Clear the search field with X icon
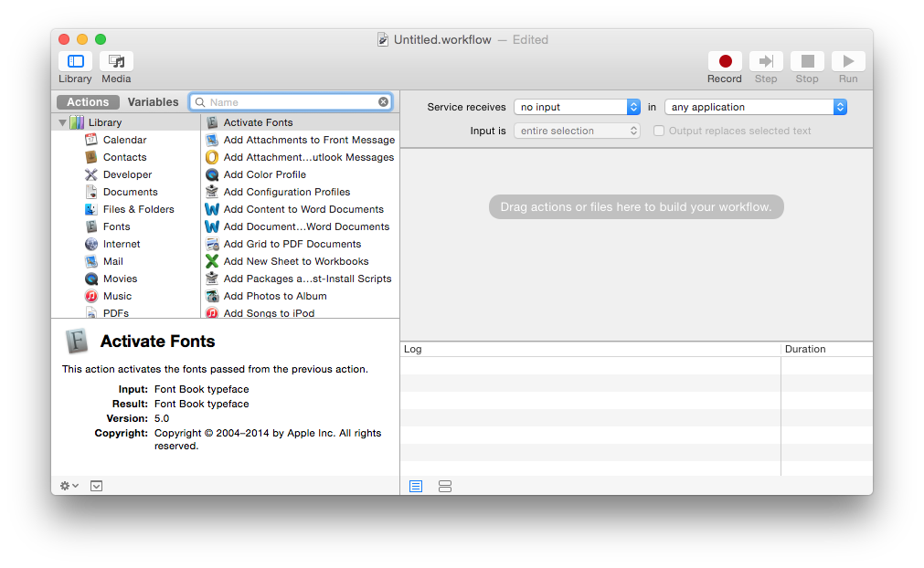This screenshot has width=924, height=568. pyautogui.click(x=383, y=102)
